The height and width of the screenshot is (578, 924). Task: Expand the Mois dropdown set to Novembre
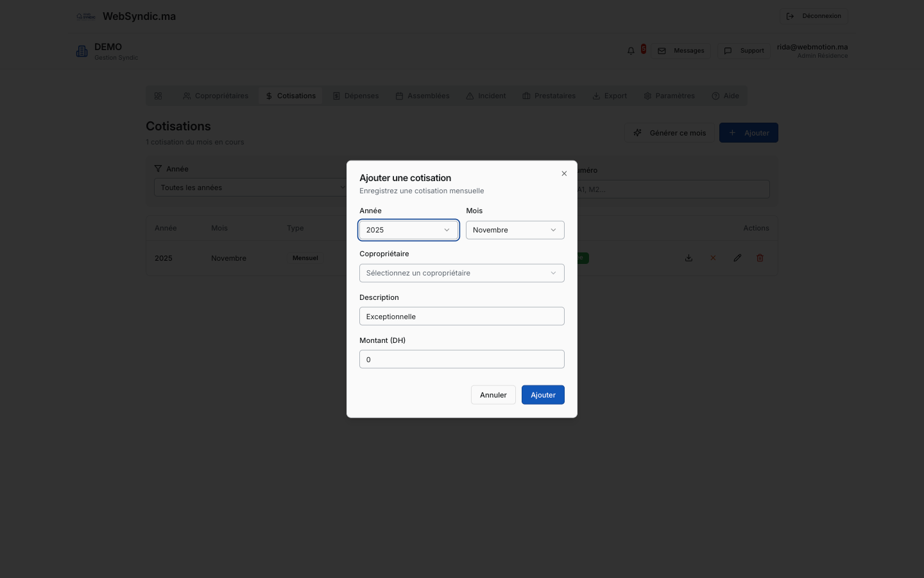pyautogui.click(x=515, y=230)
